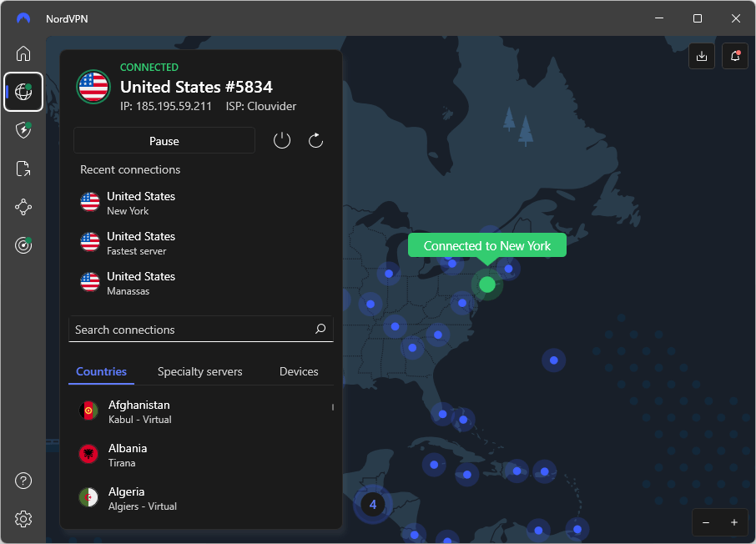Switch to the Specialty servers tab
The height and width of the screenshot is (544, 756).
click(x=199, y=371)
